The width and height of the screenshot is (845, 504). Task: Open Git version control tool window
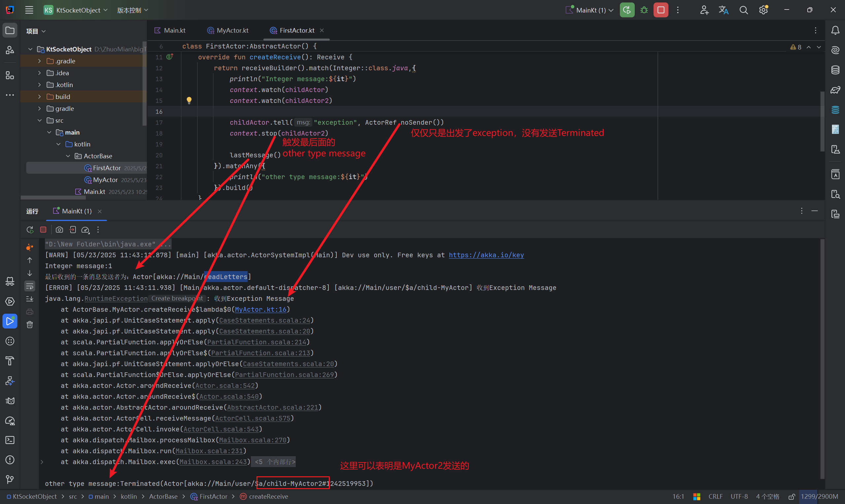10,480
